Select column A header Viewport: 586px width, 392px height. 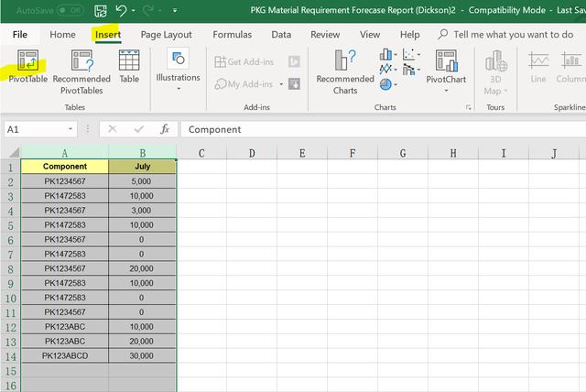coord(65,153)
